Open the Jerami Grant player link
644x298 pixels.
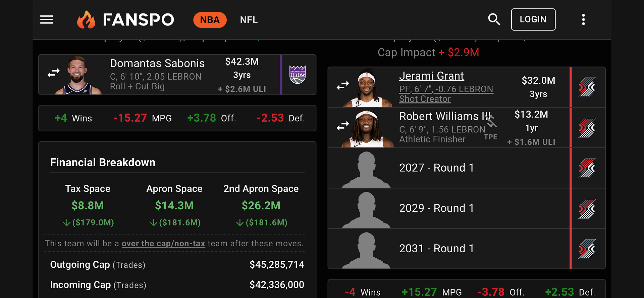point(431,76)
